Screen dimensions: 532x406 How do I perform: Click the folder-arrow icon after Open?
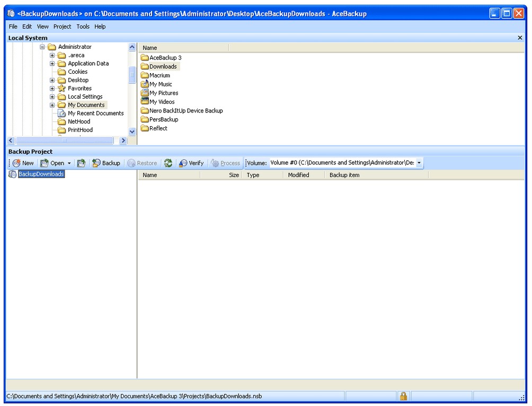[x=81, y=163]
